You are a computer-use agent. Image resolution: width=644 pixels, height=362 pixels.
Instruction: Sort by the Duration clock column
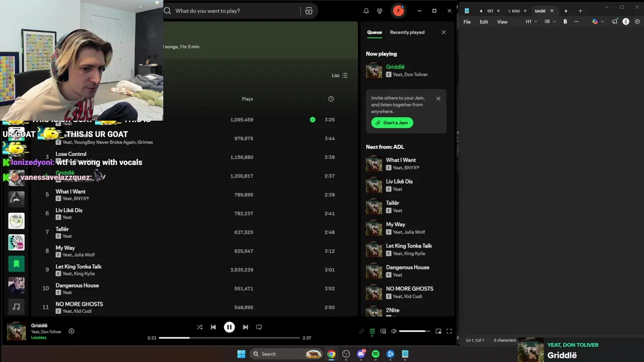point(331,99)
